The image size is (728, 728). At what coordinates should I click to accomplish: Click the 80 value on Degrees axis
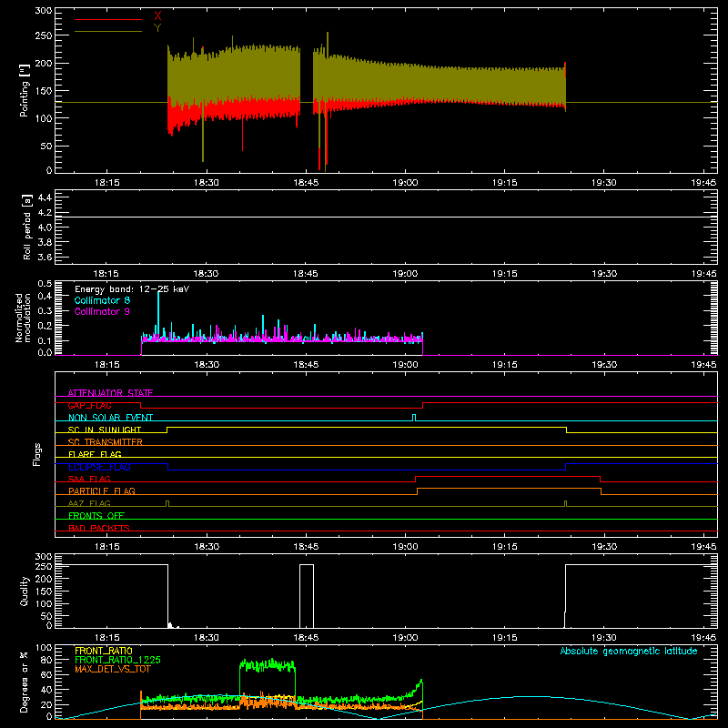47,660
